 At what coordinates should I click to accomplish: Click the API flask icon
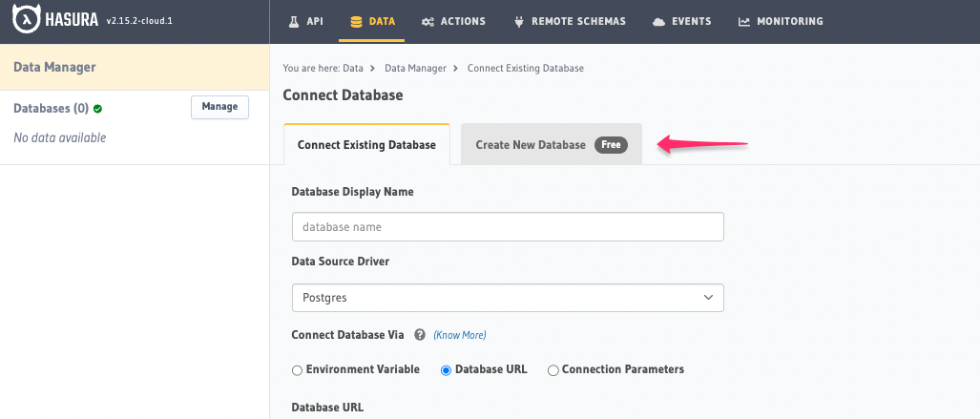pos(294,21)
